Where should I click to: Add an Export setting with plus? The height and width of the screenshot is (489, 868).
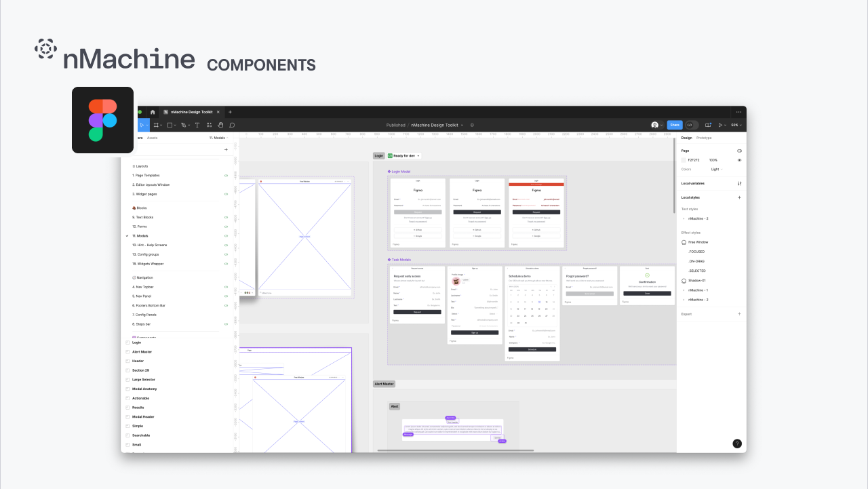tap(739, 314)
